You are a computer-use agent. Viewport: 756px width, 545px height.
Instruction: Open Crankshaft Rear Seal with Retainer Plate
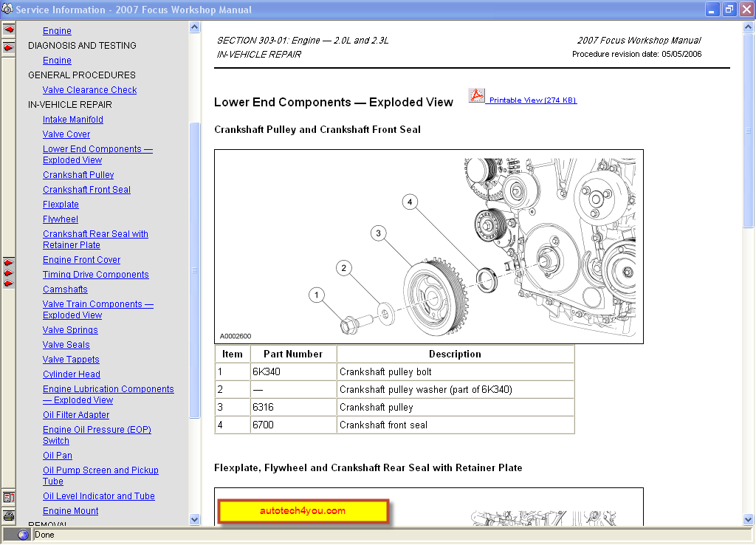pos(95,239)
